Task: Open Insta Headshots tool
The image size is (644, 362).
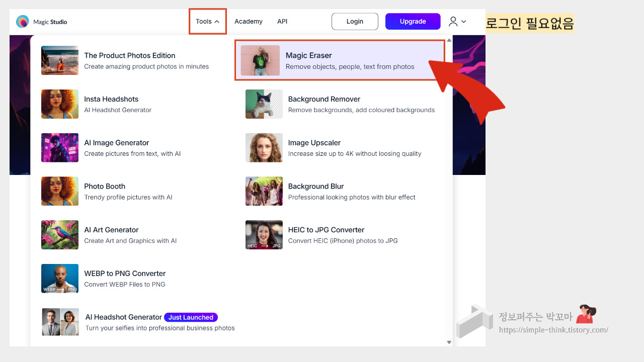Action: tap(111, 99)
